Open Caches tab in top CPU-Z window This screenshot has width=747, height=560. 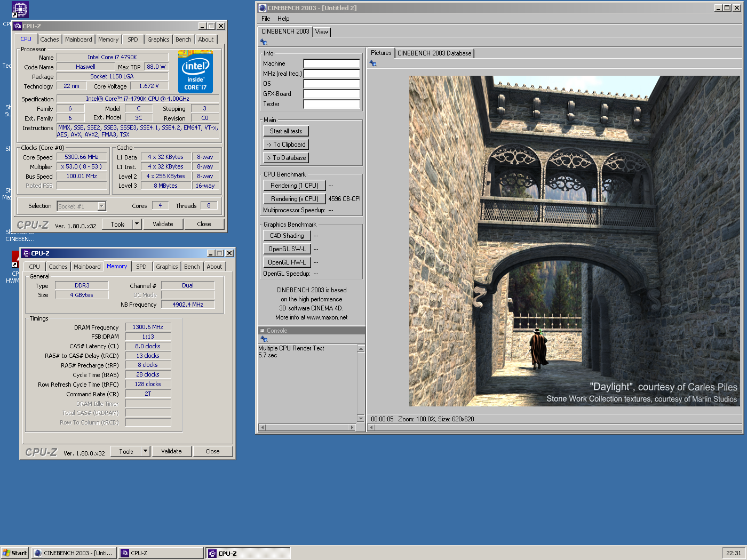(x=50, y=39)
